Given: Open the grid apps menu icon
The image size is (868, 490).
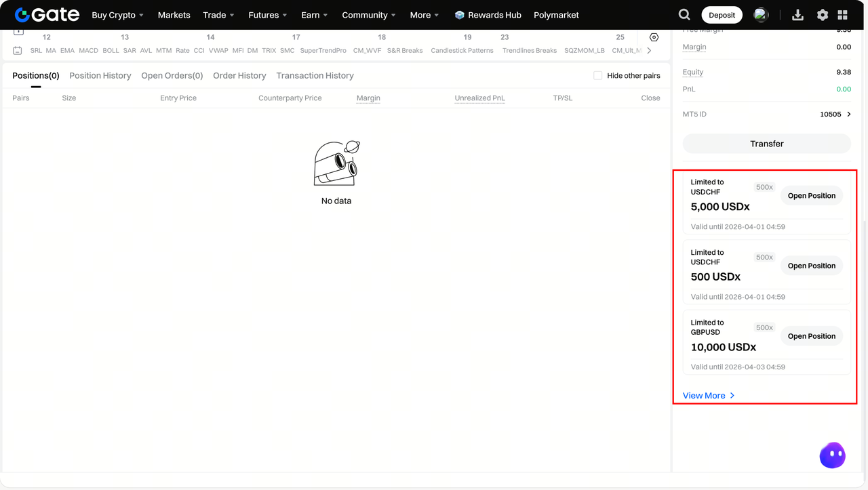Looking at the screenshot, I should click(842, 15).
